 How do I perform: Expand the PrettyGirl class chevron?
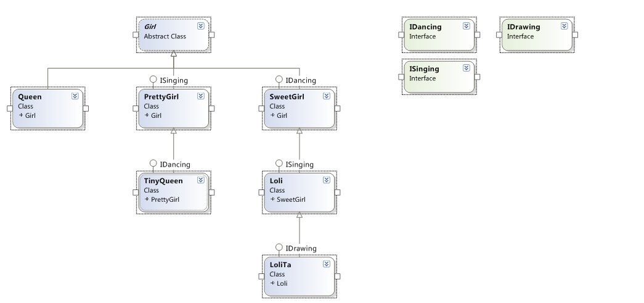click(201, 96)
